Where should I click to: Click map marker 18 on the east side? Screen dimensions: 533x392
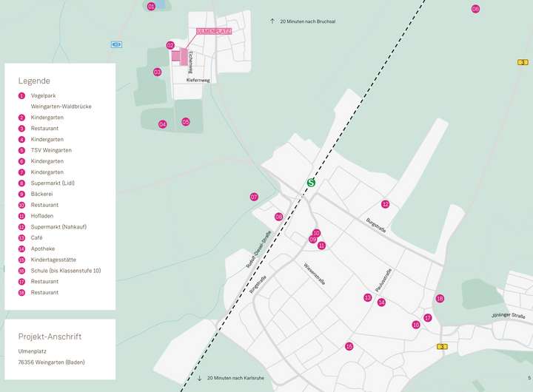pos(440,299)
